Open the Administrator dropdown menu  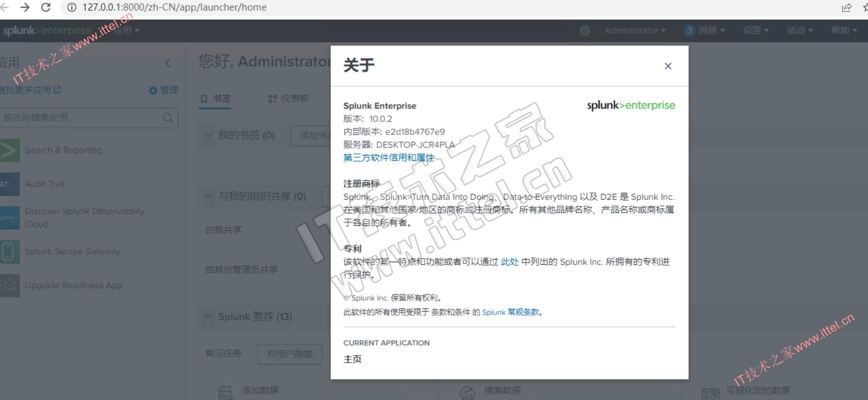pyautogui.click(x=634, y=31)
